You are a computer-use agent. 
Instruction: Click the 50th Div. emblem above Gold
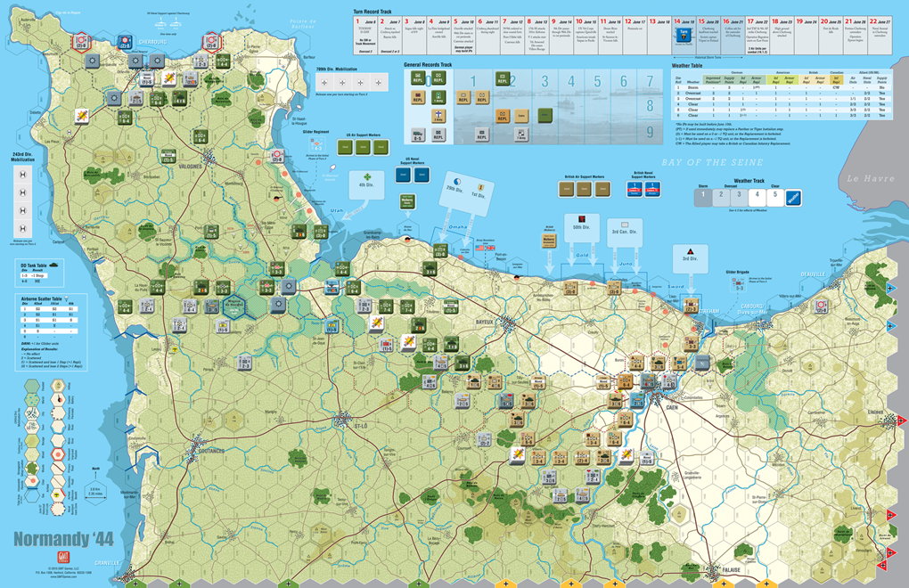click(x=581, y=219)
